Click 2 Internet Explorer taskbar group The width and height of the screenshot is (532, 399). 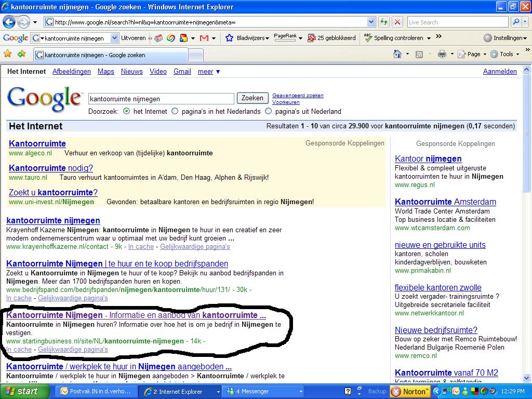coord(180,392)
